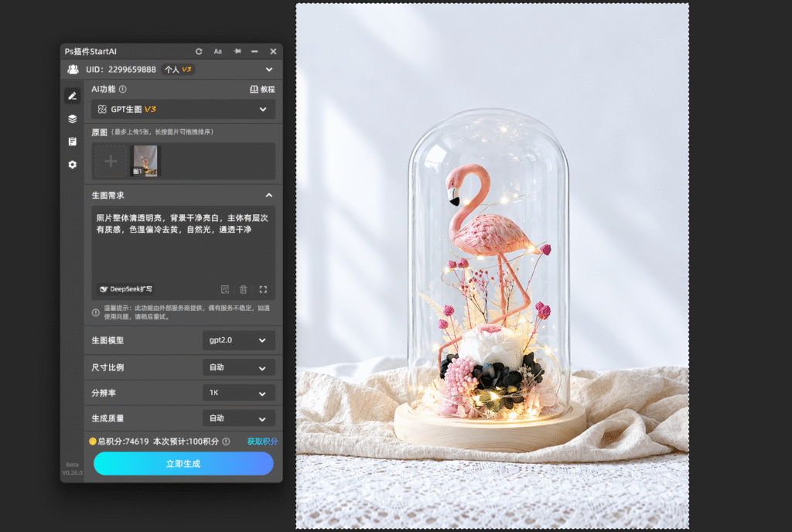Click the 获取积分 link
792x532 pixels.
262,442
